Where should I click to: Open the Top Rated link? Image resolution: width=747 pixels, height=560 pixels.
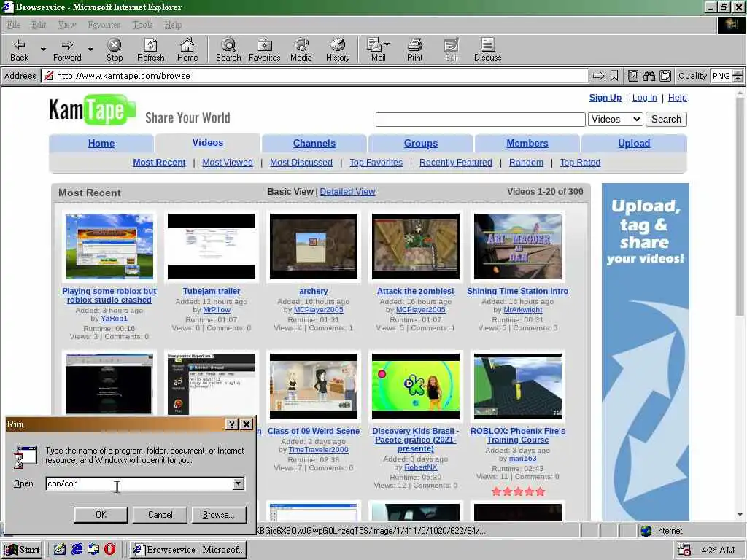(x=580, y=163)
